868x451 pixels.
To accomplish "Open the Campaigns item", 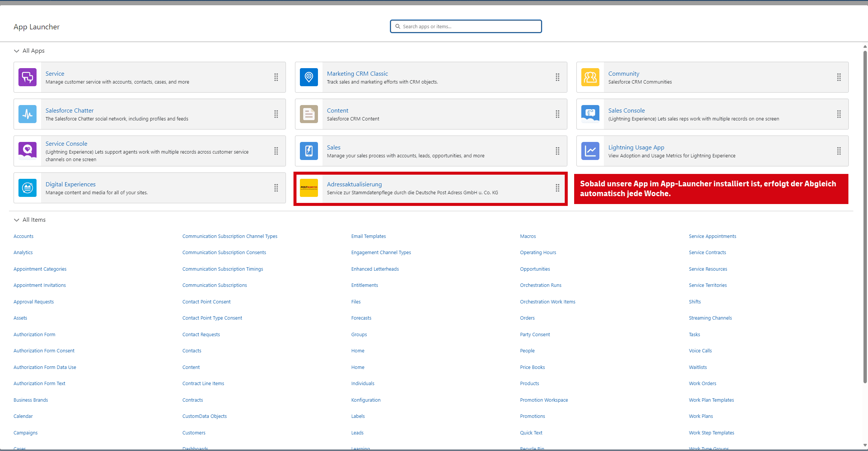I will pos(26,433).
